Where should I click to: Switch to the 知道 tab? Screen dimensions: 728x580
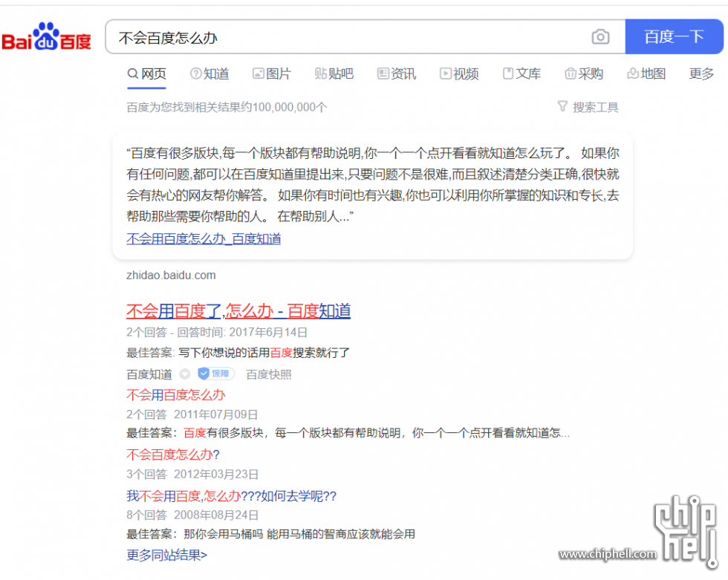pos(209,74)
